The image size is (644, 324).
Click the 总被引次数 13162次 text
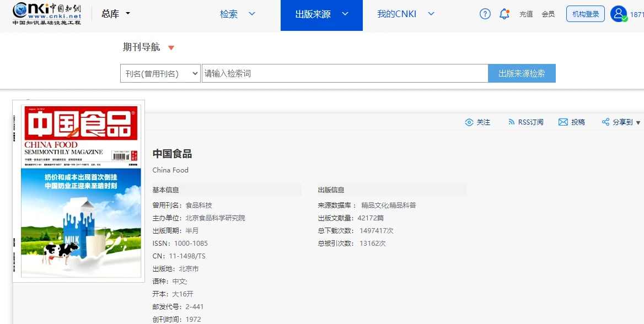click(x=352, y=244)
